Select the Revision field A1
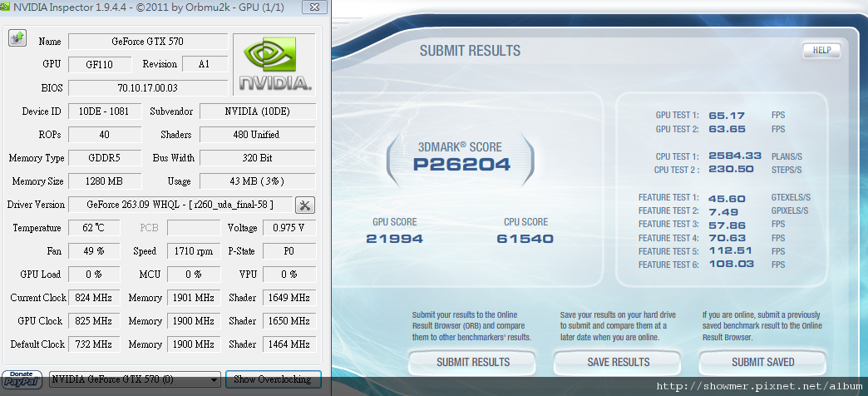 pyautogui.click(x=205, y=64)
